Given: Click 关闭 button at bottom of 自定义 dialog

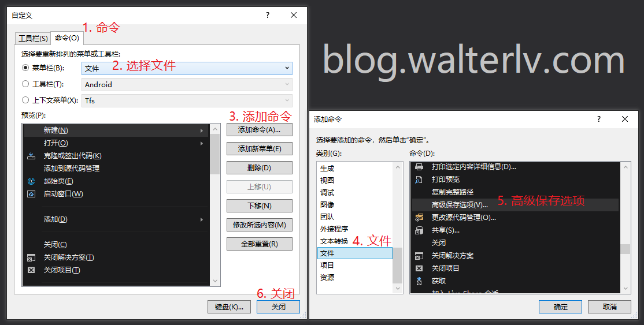Looking at the screenshot, I should pos(279,307).
